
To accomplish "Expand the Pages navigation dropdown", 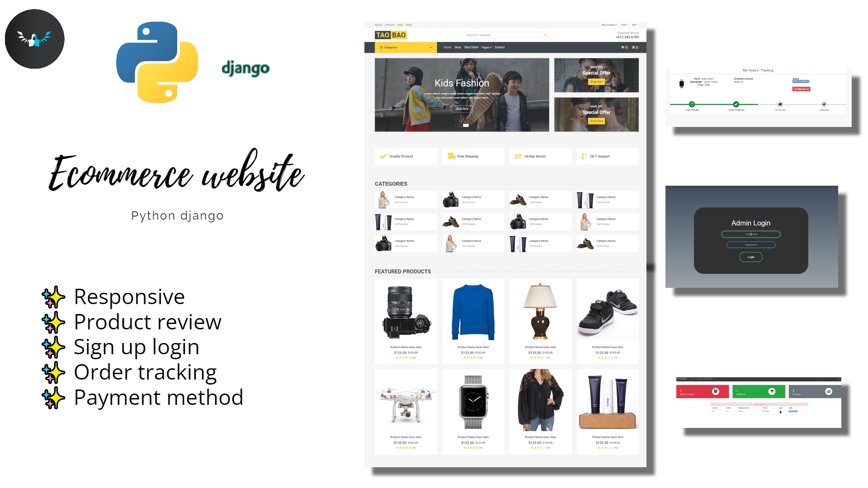I will tap(486, 47).
